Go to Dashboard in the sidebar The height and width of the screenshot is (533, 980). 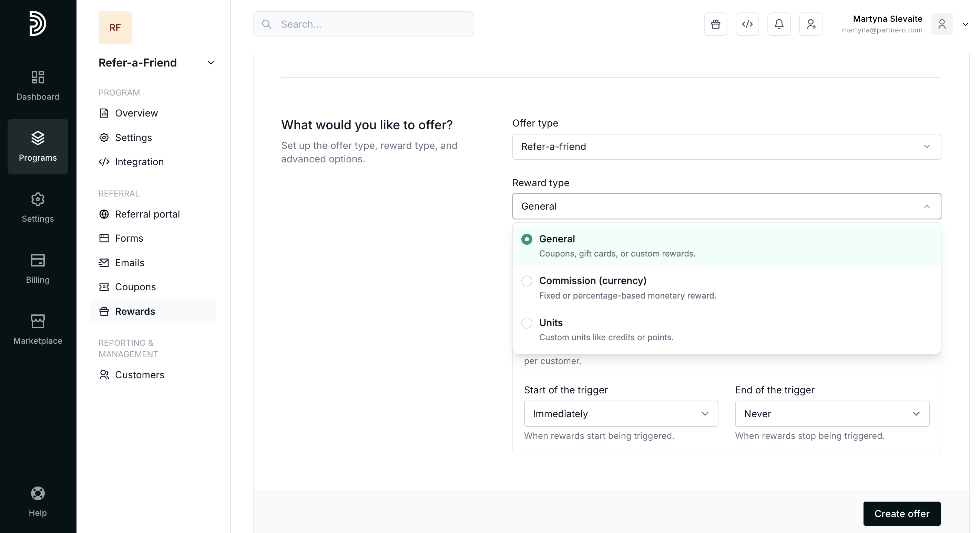38,85
